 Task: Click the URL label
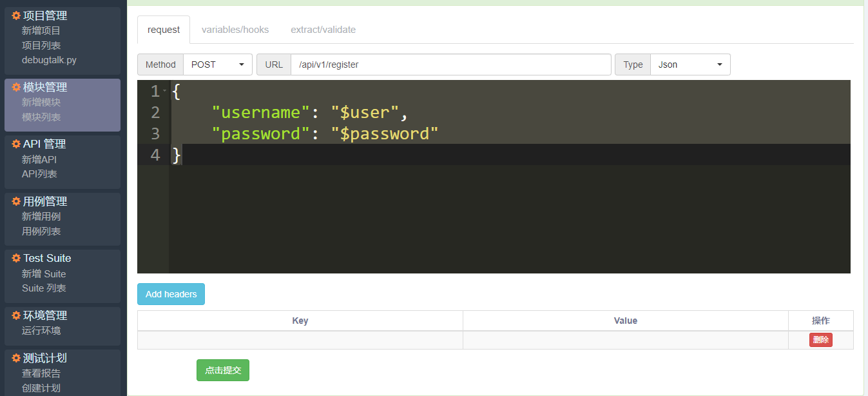pos(274,64)
